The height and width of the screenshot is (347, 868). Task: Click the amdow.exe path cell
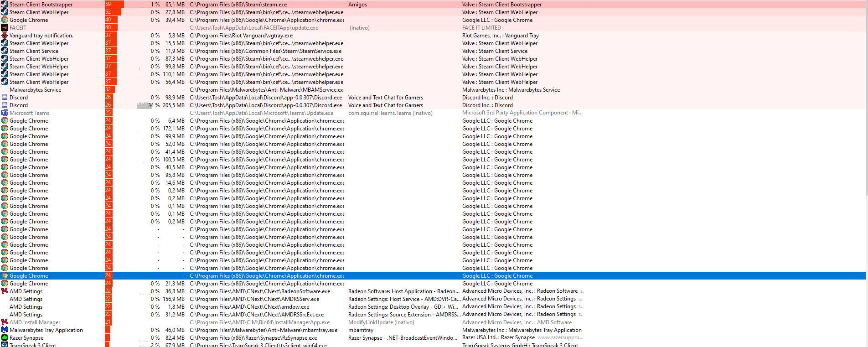249,307
